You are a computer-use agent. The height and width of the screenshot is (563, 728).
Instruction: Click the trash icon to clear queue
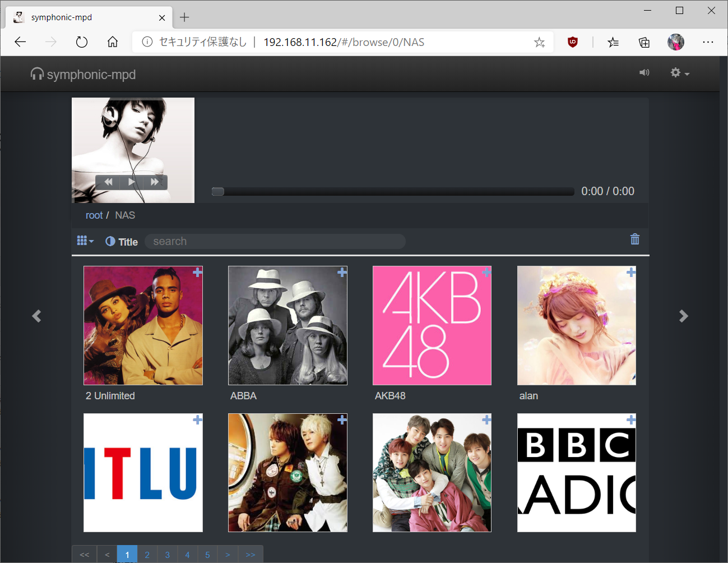click(x=635, y=239)
